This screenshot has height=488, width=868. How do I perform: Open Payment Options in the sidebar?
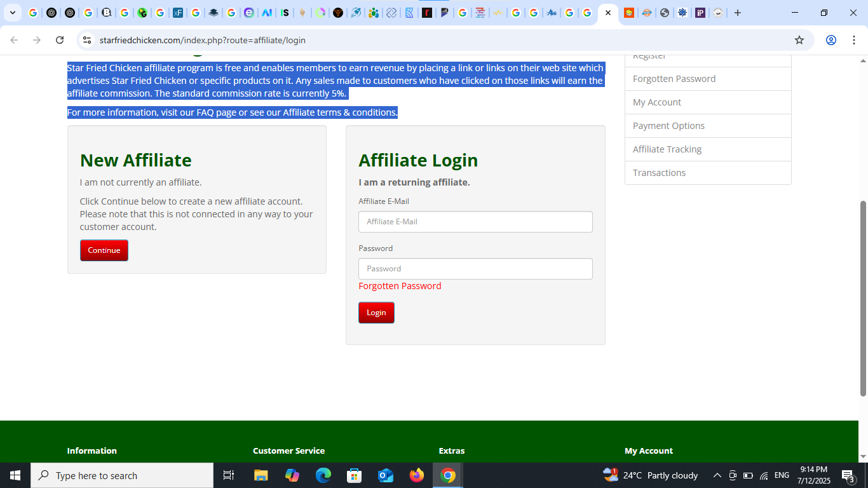pyautogui.click(x=708, y=126)
